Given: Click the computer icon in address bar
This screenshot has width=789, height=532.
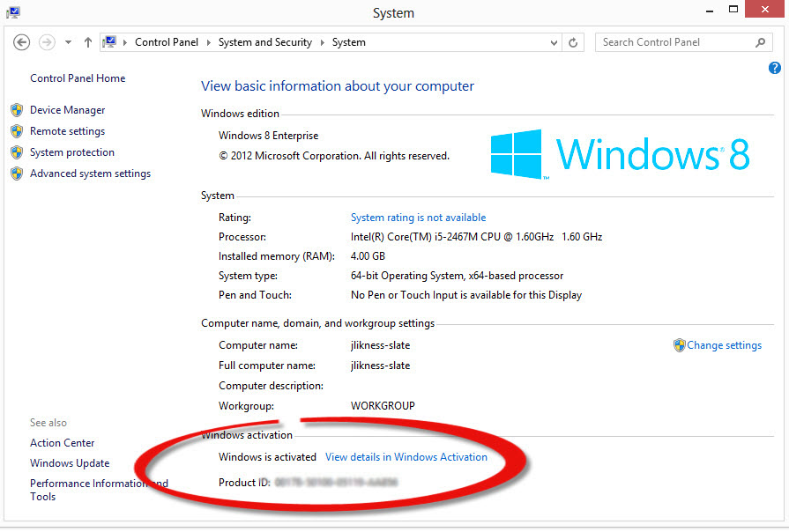Looking at the screenshot, I should click(109, 41).
